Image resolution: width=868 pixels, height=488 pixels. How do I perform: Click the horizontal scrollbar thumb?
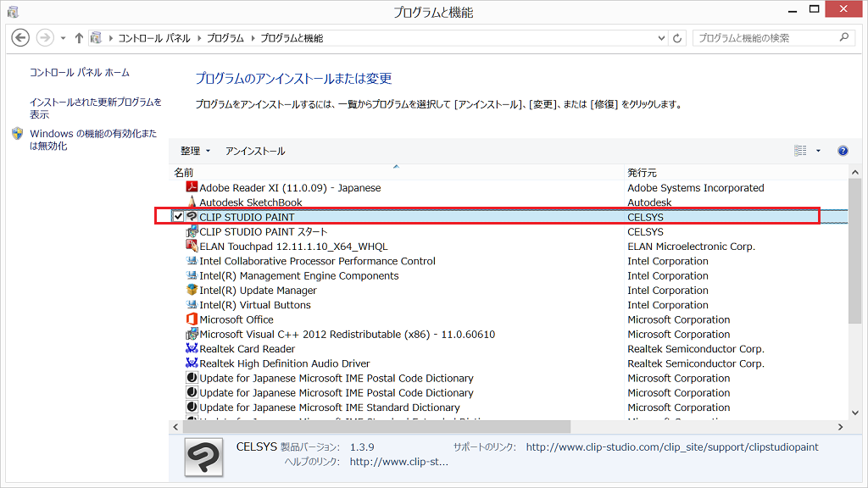pyautogui.click(x=376, y=427)
